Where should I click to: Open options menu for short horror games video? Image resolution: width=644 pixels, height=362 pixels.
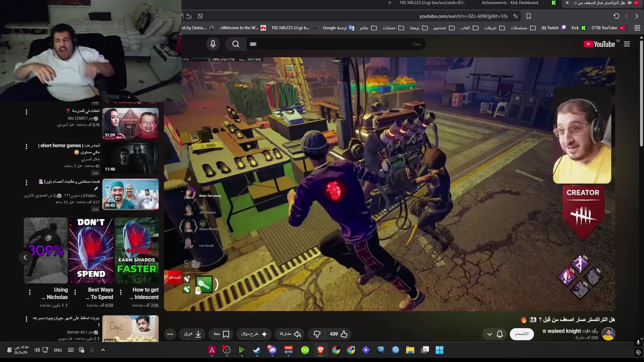27,146
